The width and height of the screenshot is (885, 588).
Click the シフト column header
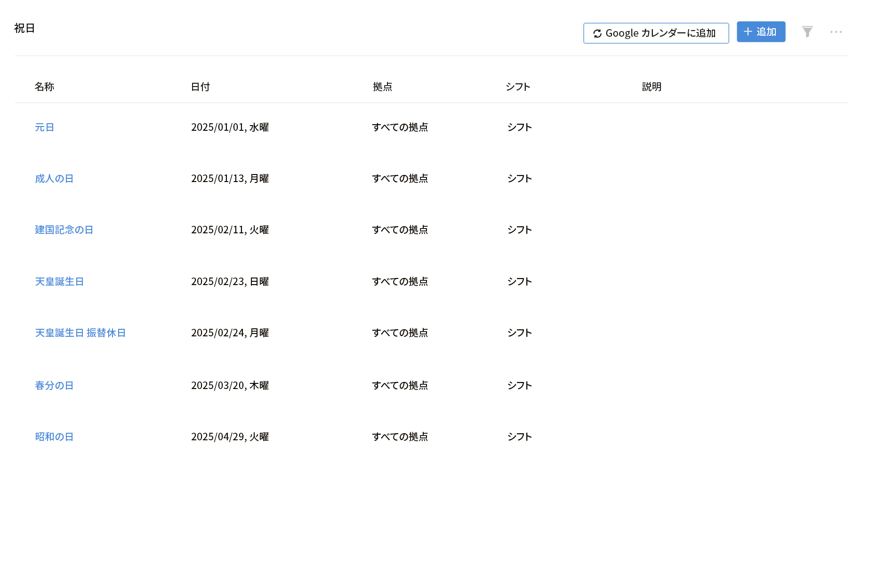[x=518, y=87]
